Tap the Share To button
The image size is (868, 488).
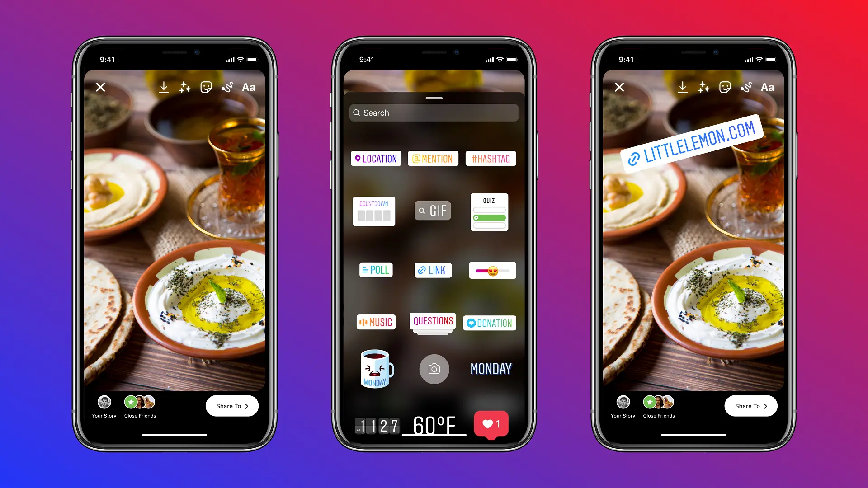click(232, 406)
